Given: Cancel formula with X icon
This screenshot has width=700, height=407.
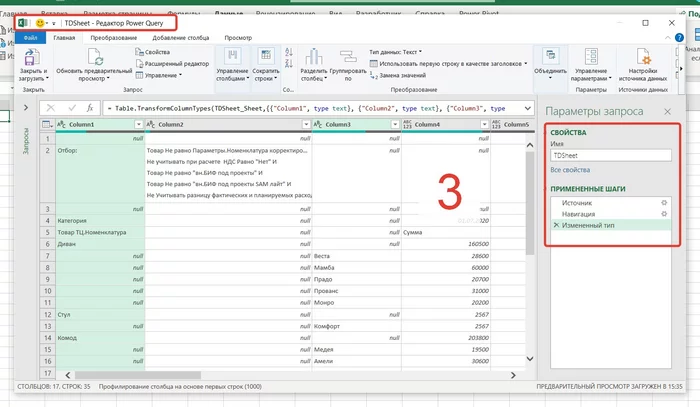Looking at the screenshot, I should [x=50, y=108].
